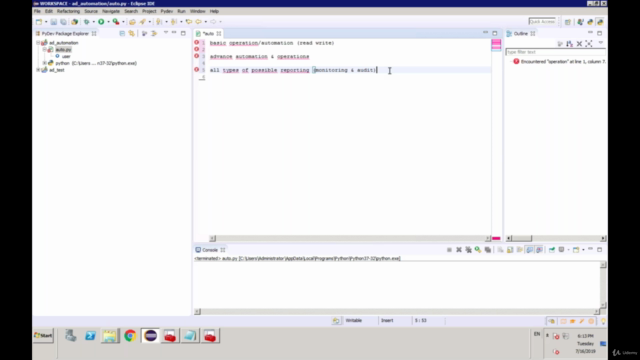Open the New file dropdown arrow
This screenshot has width=640, height=360.
pos(46,22)
